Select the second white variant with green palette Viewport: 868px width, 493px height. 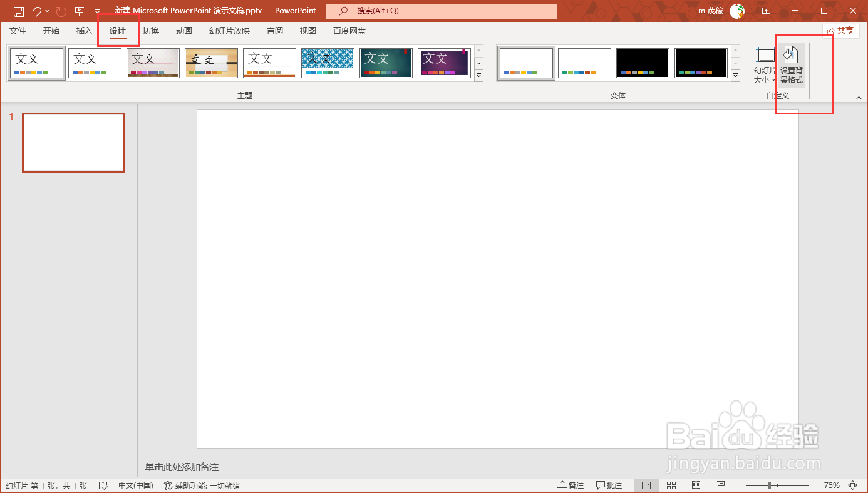(584, 63)
